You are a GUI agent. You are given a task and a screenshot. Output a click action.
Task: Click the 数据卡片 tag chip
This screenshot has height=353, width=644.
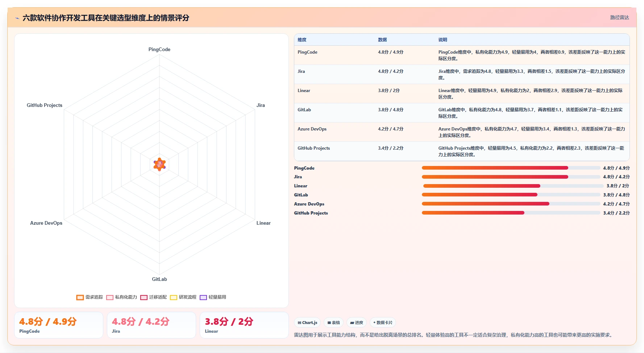383,323
